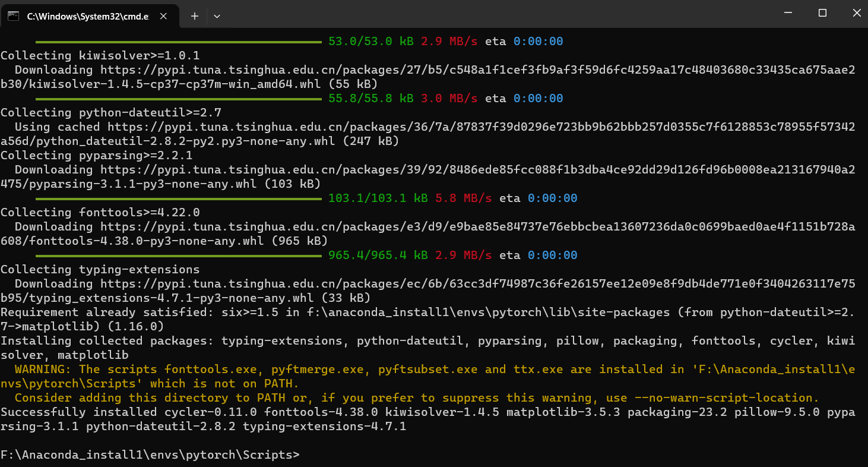Screen dimensions: 868x467
Task: Click the 'Collecting kiwisolver>=1.0.1' line
Action: (x=100, y=56)
